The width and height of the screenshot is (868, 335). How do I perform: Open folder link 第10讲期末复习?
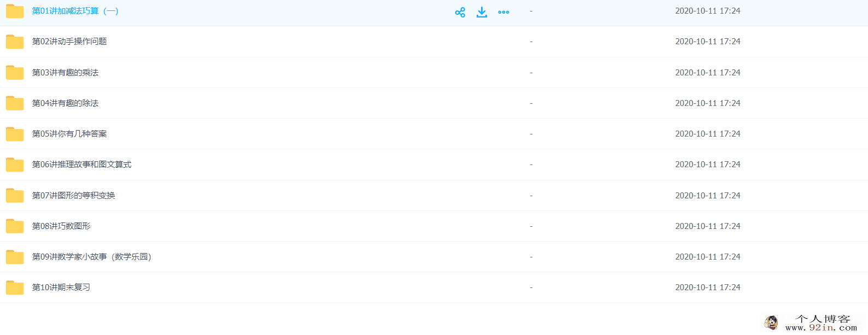pyautogui.click(x=61, y=287)
